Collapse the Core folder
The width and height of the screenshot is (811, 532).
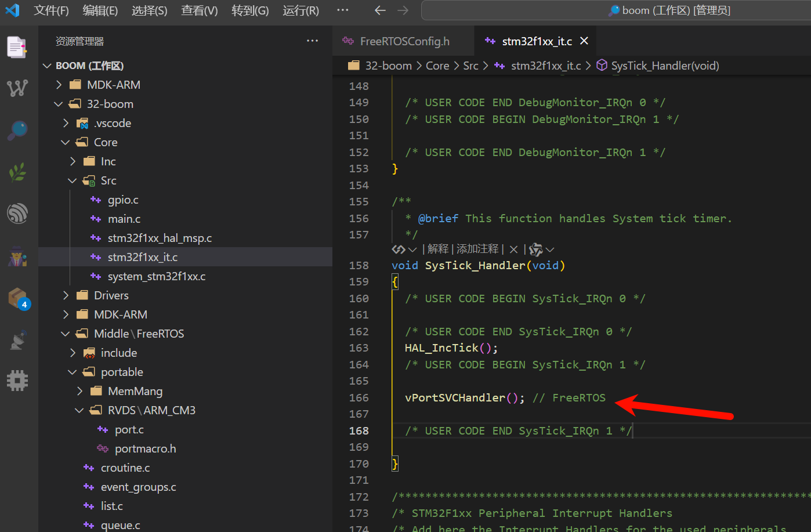(66, 142)
